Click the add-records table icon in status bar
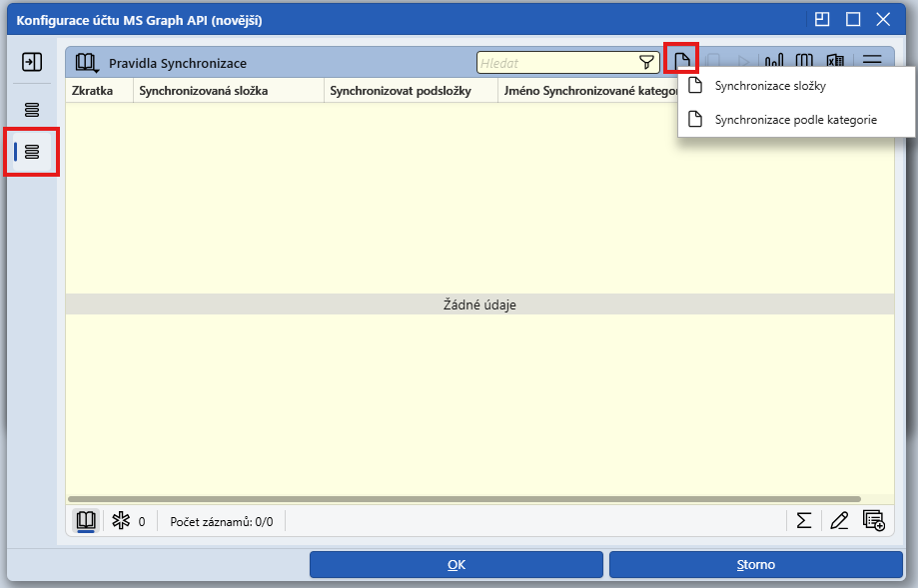The image size is (918, 588). (873, 520)
